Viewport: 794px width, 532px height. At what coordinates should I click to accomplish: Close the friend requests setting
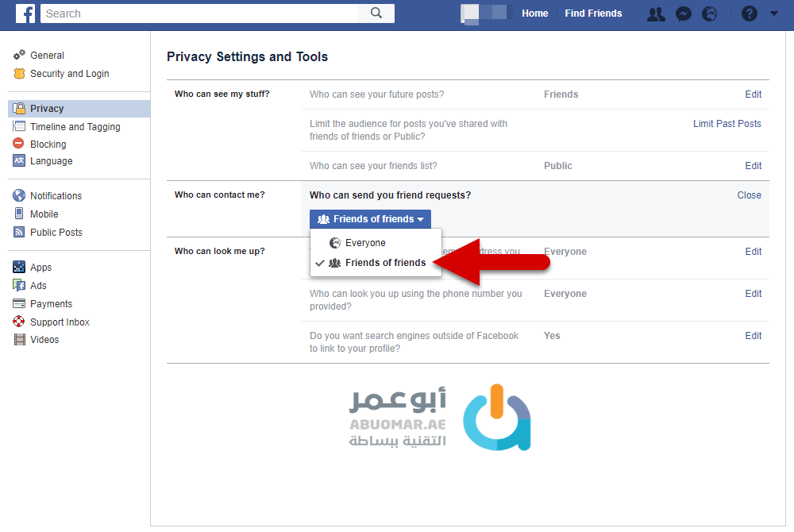pos(749,195)
